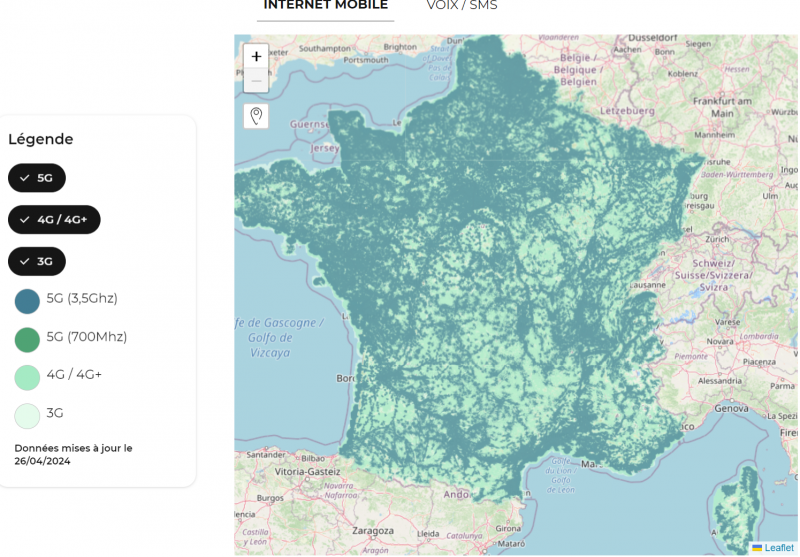
Task: Click the checkmark inside the 3G pill
Action: click(24, 262)
